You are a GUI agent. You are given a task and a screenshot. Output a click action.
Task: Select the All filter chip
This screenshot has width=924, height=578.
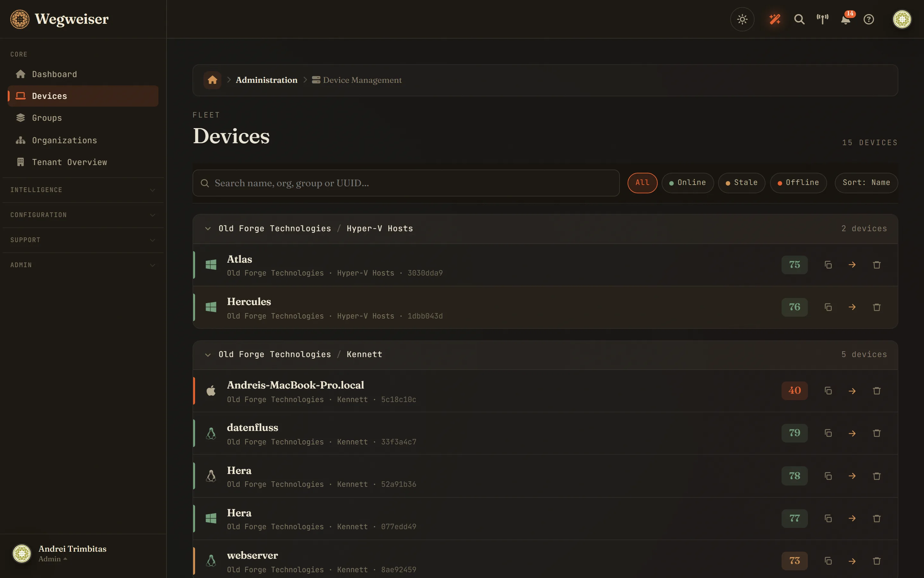[x=642, y=183]
